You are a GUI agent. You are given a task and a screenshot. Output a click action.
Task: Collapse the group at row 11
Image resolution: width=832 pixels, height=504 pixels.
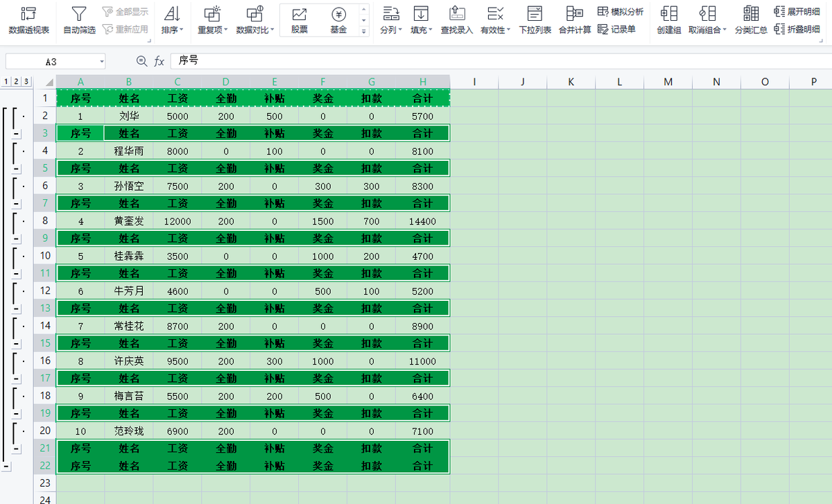(x=17, y=274)
